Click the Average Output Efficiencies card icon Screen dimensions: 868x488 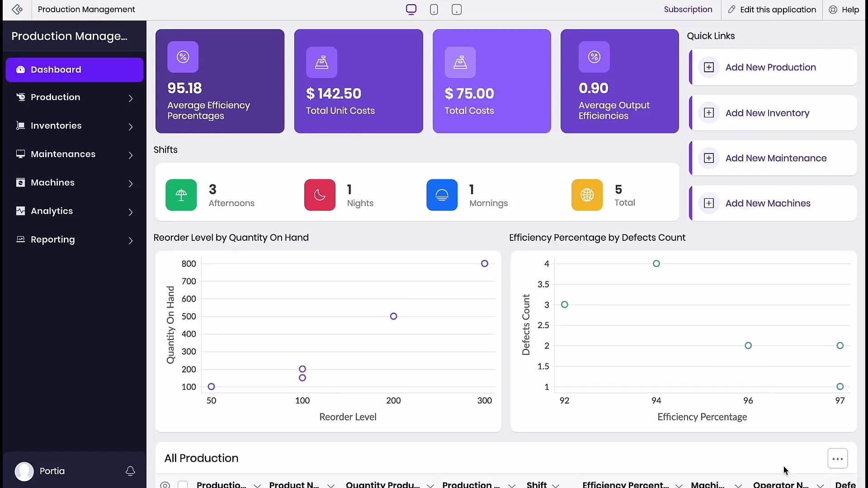coord(594,57)
